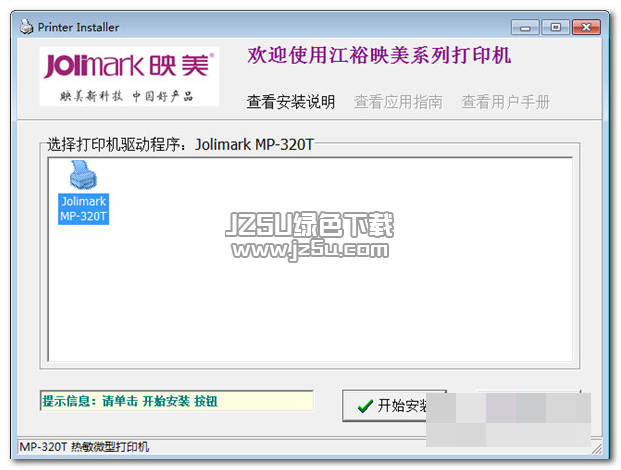Maximize the Printer Installer window
The width and height of the screenshot is (621, 470).
tap(556, 27)
